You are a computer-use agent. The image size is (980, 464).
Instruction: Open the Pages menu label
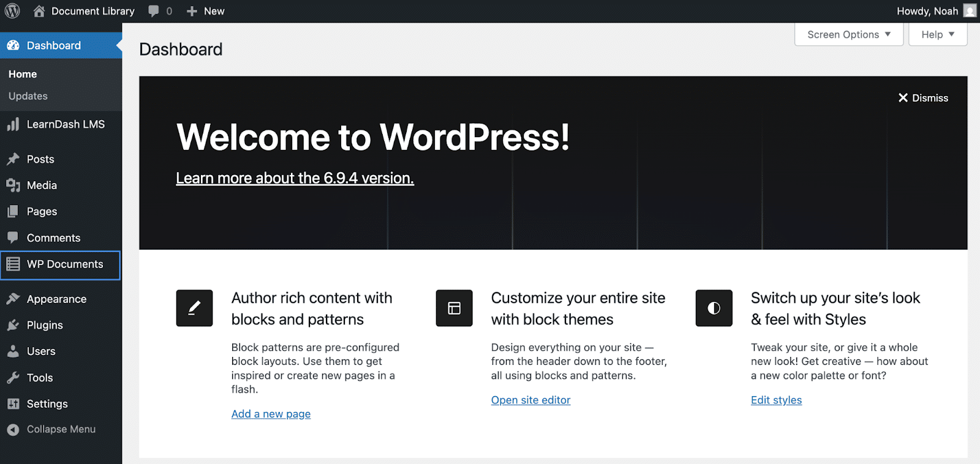pos(42,212)
